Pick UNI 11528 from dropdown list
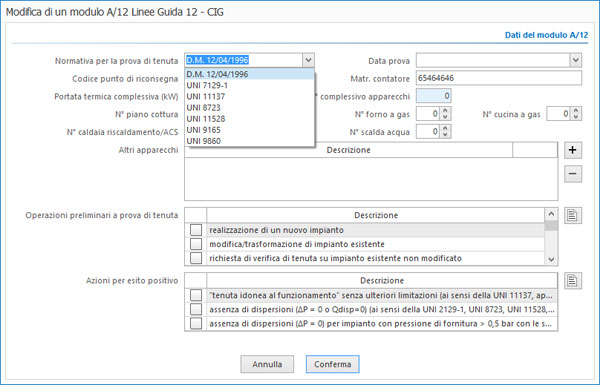This screenshot has height=385, width=600. (x=249, y=119)
